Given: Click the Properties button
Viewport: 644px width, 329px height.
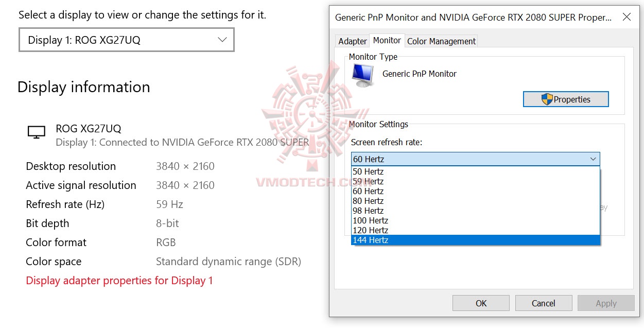Looking at the screenshot, I should pyautogui.click(x=566, y=99).
